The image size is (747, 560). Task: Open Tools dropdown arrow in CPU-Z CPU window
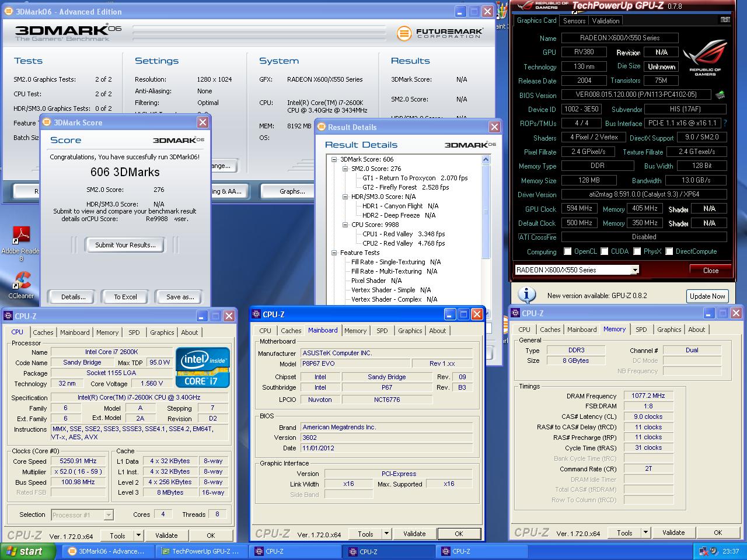[138, 535]
